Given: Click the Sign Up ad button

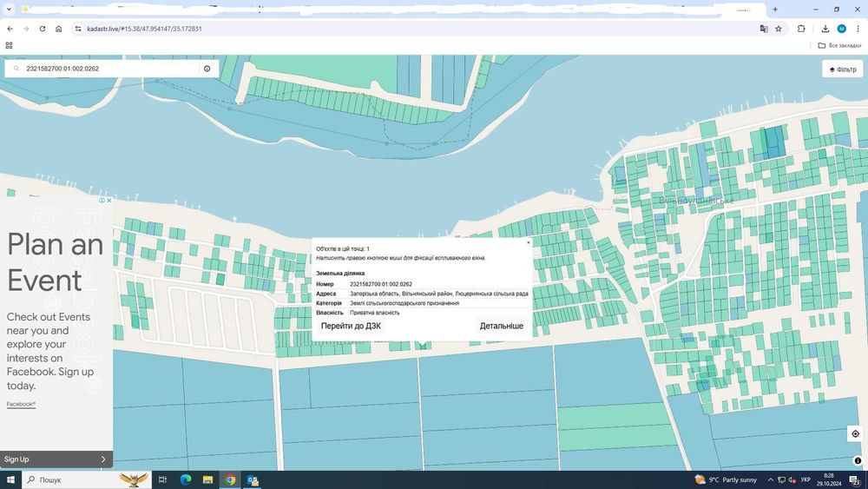Looking at the screenshot, I should click(x=56, y=459).
